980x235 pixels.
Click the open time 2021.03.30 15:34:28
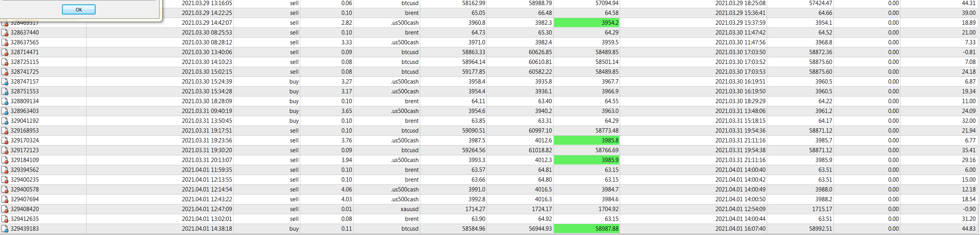[207, 91]
